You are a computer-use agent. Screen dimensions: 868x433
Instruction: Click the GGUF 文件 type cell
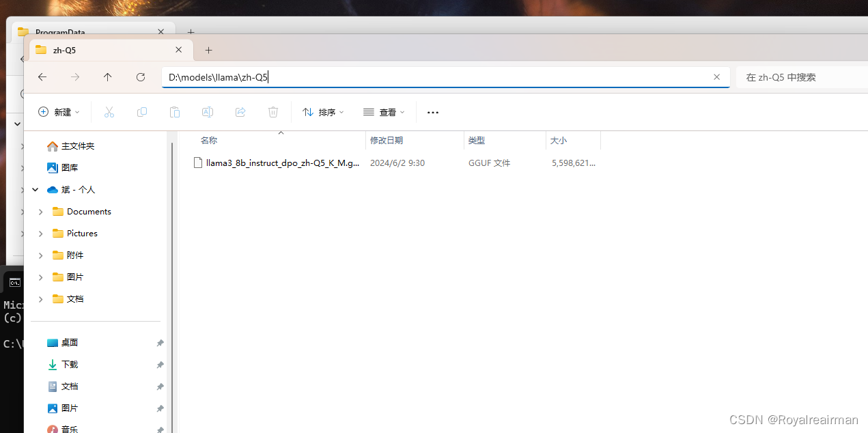(x=489, y=163)
